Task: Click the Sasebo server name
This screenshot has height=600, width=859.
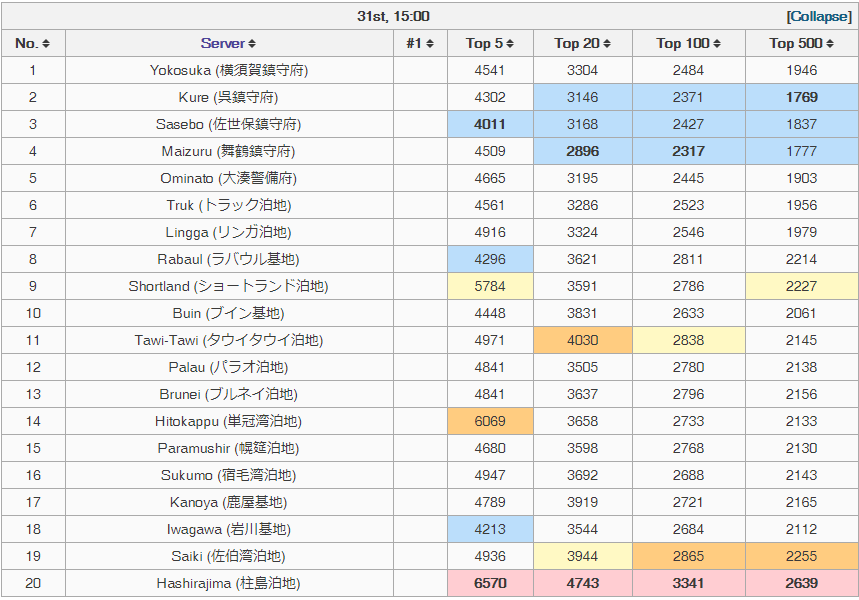Action: pos(228,124)
